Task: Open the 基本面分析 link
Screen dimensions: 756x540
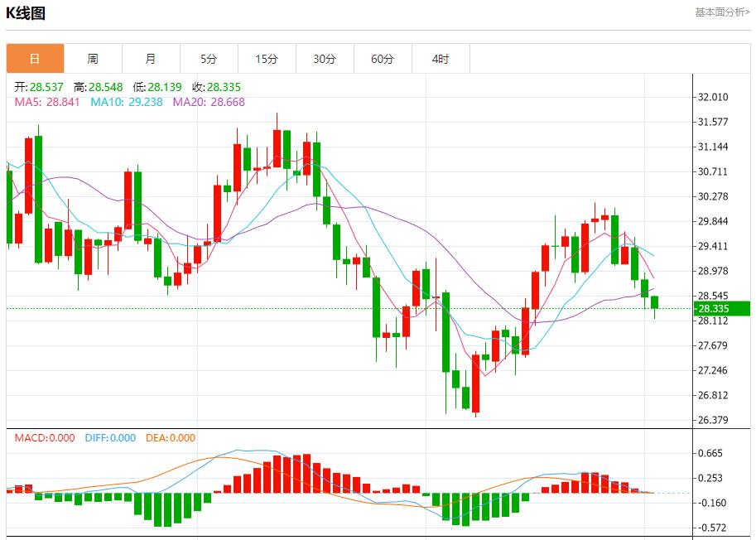Action: pos(722,12)
